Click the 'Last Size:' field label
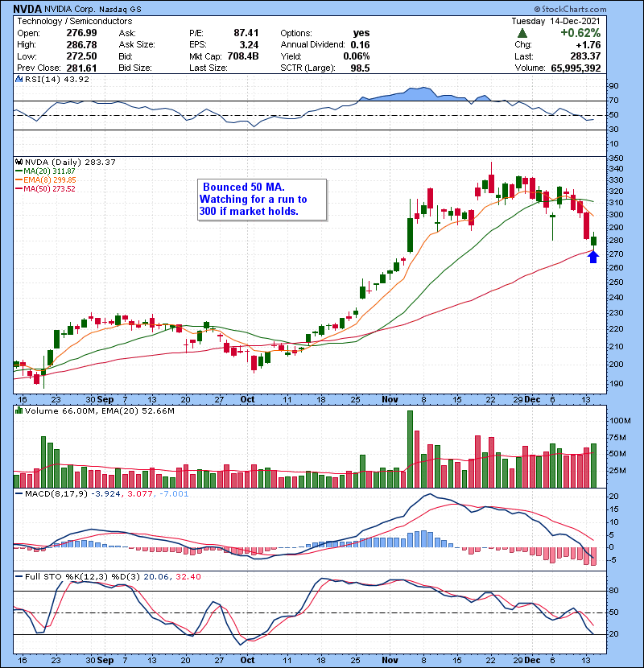 coord(208,68)
